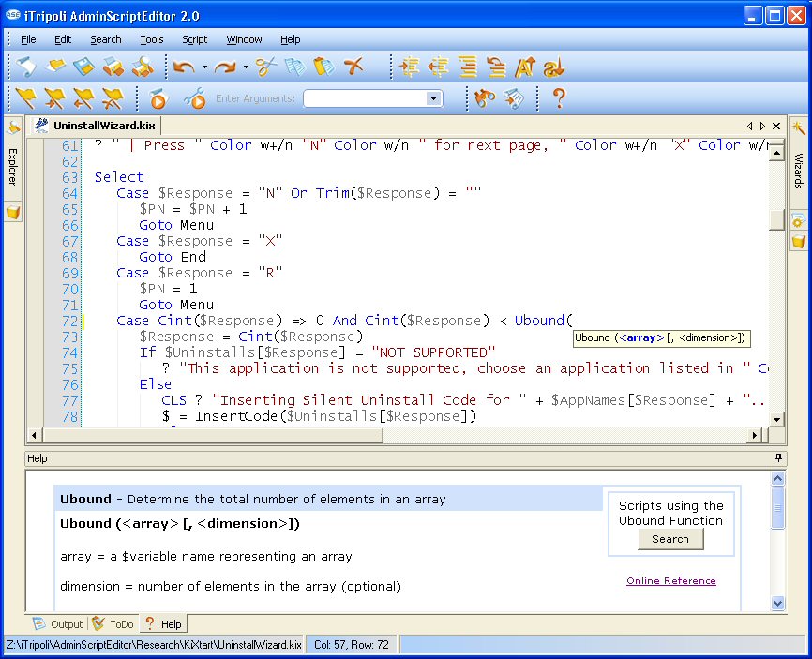Jump to the previous bookmark flag

pyautogui.click(x=83, y=97)
